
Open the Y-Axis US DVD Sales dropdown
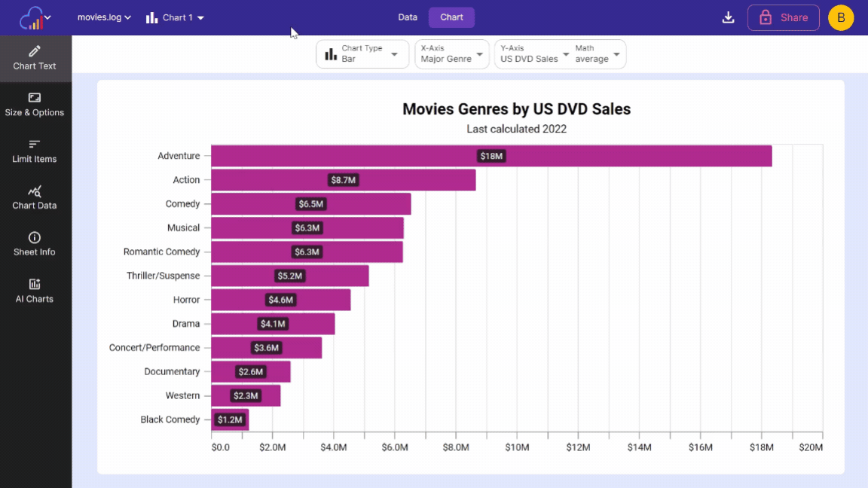click(x=534, y=54)
